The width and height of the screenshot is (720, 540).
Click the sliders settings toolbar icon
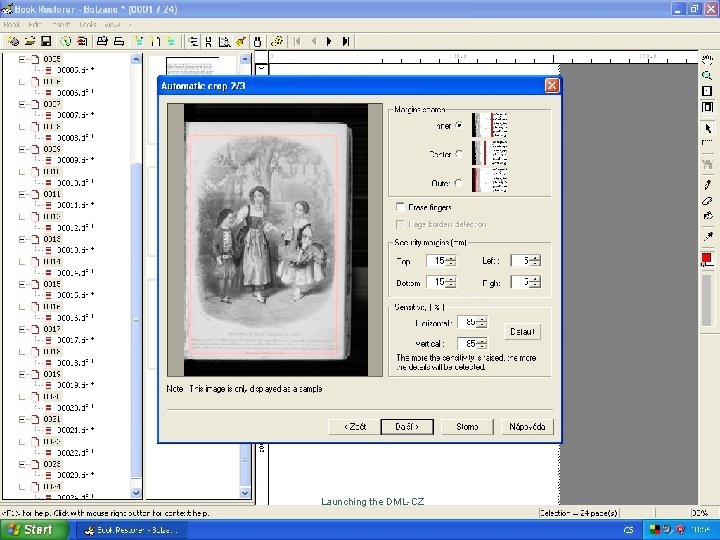(193, 42)
